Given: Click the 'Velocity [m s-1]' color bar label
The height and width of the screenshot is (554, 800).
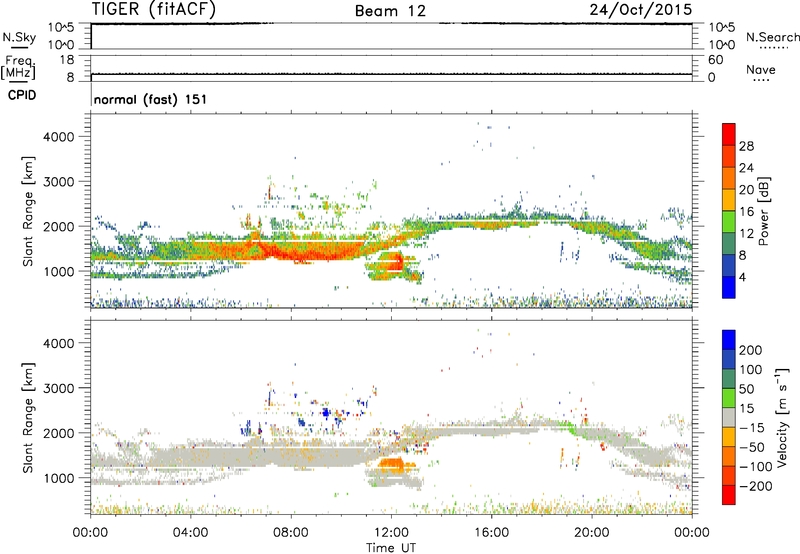Looking at the screenshot, I should [x=782, y=417].
